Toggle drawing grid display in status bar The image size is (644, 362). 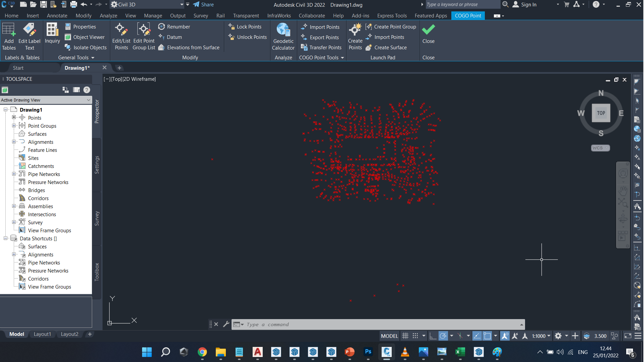405,336
